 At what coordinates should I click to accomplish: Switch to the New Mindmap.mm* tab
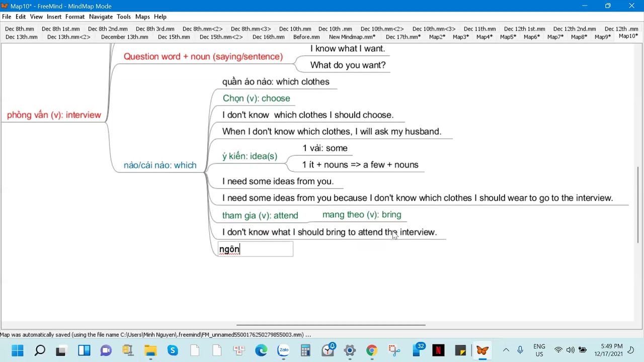352,37
